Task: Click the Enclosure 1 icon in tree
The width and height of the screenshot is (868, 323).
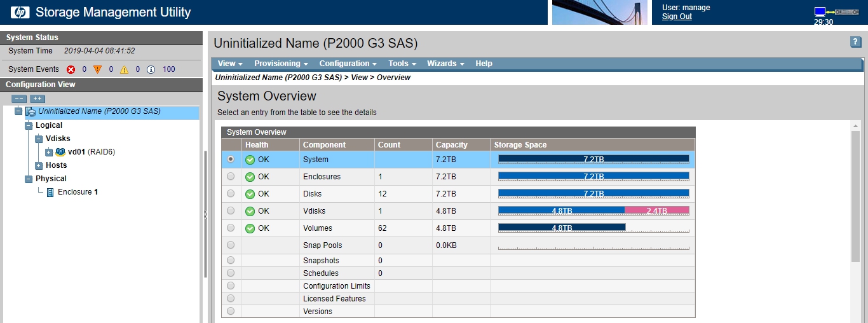Action: click(x=50, y=192)
